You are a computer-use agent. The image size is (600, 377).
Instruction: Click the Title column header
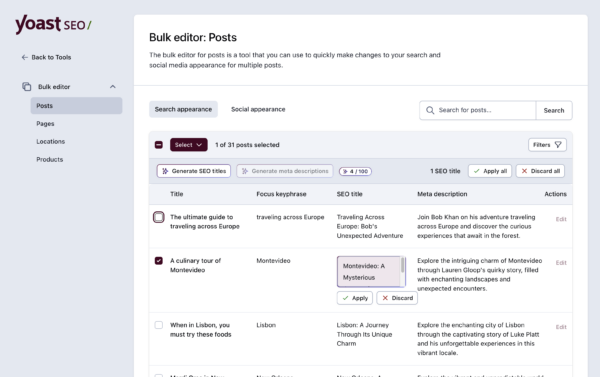(176, 194)
